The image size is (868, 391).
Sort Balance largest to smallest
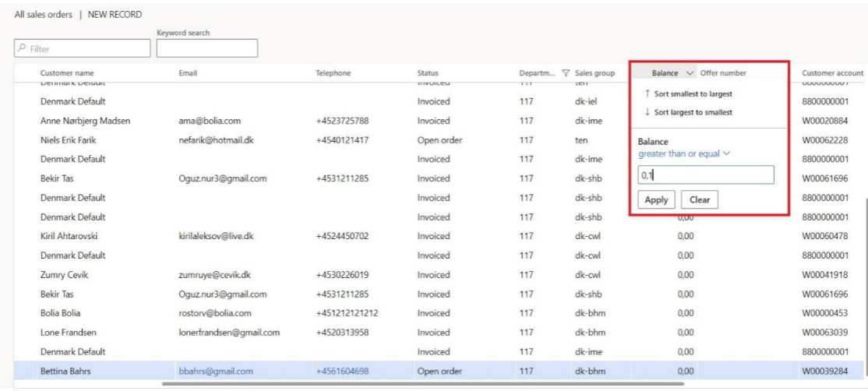click(x=688, y=112)
